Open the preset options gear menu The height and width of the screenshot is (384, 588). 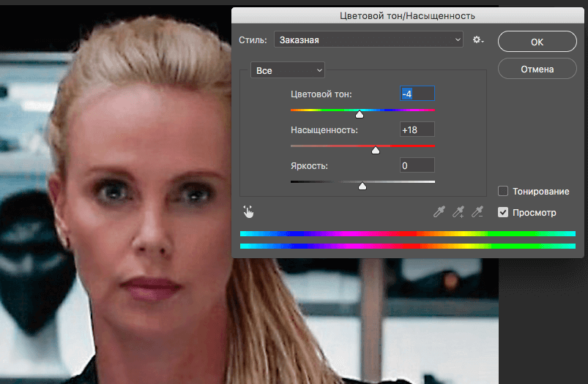click(x=478, y=39)
